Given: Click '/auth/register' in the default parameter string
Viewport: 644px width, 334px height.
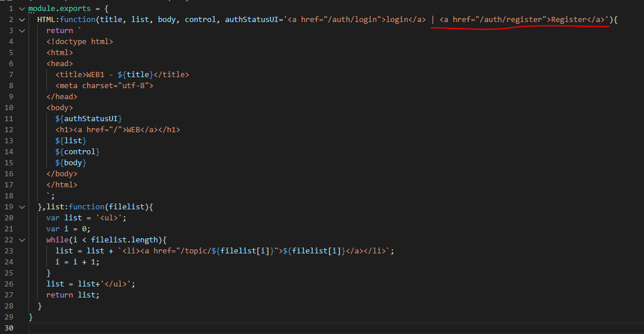Looking at the screenshot, I should pos(511,20).
